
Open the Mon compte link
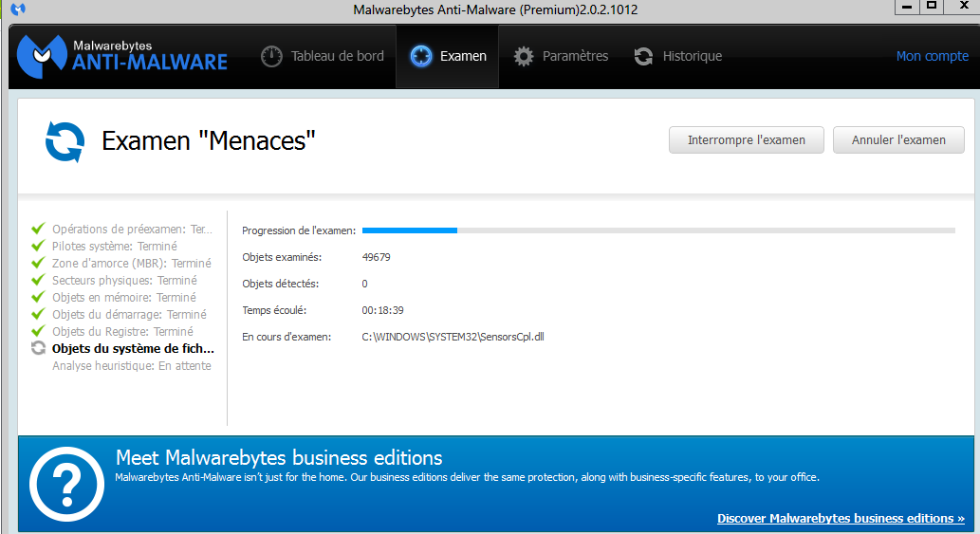pos(932,56)
